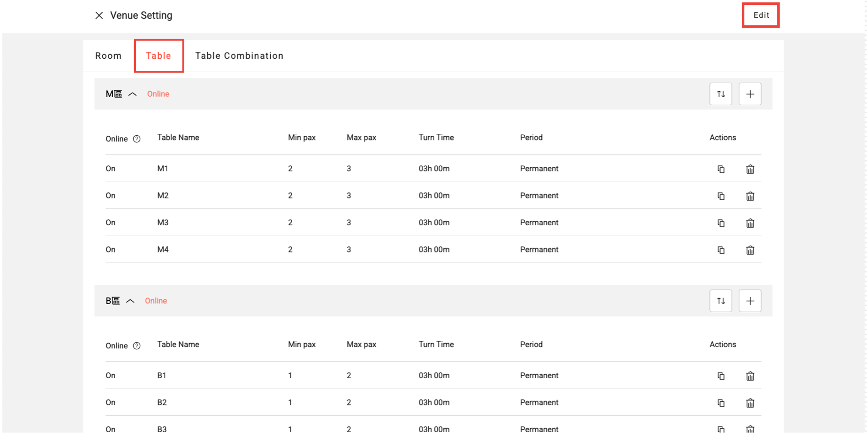Collapse the M room section
The width and height of the screenshot is (868, 434).
pos(133,94)
